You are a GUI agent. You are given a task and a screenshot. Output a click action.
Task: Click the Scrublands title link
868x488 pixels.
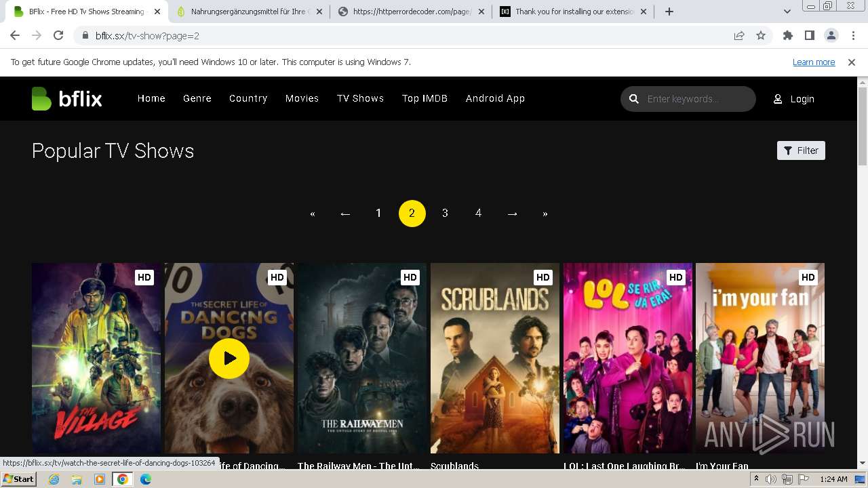pyautogui.click(x=454, y=466)
